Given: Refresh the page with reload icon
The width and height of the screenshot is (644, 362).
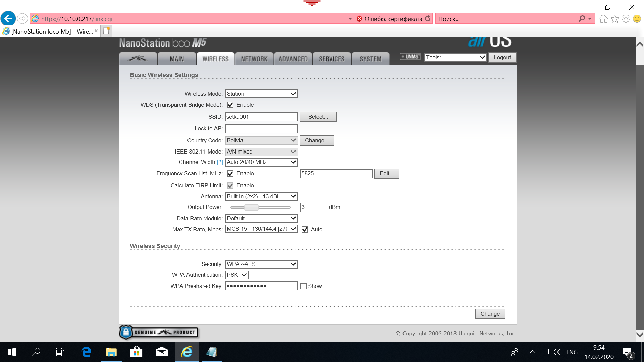Looking at the screenshot, I should 428,19.
